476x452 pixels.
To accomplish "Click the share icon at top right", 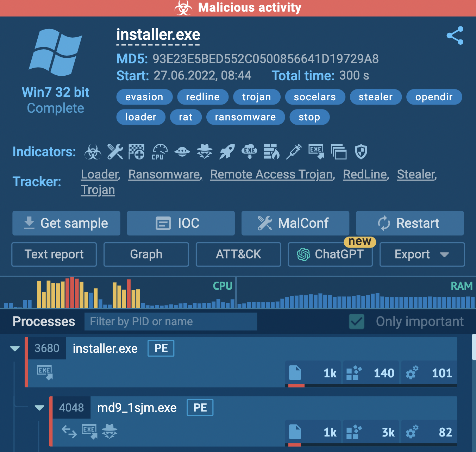I will tap(455, 36).
